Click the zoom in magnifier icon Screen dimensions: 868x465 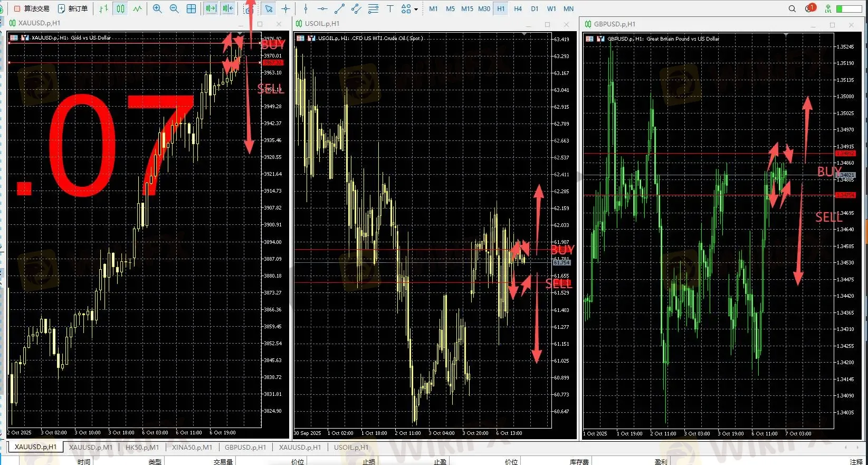157,8
